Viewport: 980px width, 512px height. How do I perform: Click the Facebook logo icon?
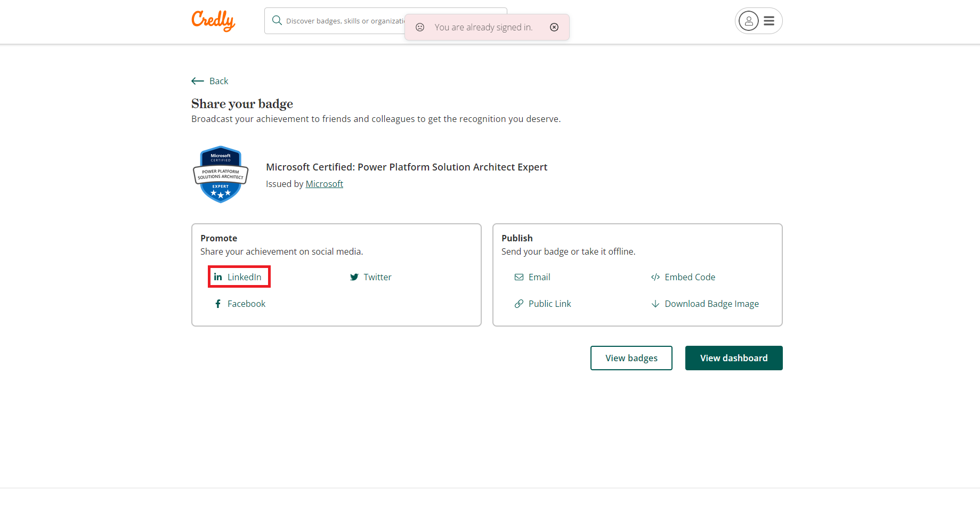[218, 304]
